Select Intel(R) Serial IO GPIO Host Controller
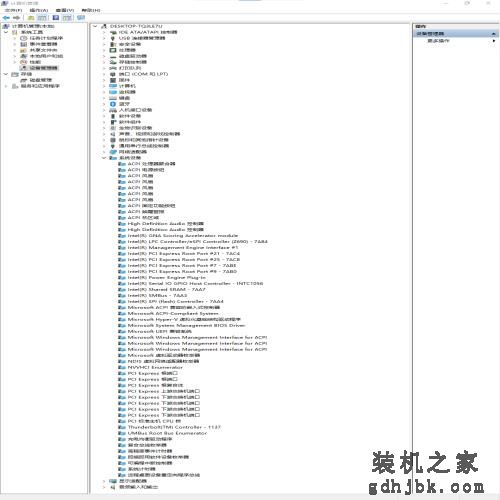The width and height of the screenshot is (500, 500). (195, 283)
